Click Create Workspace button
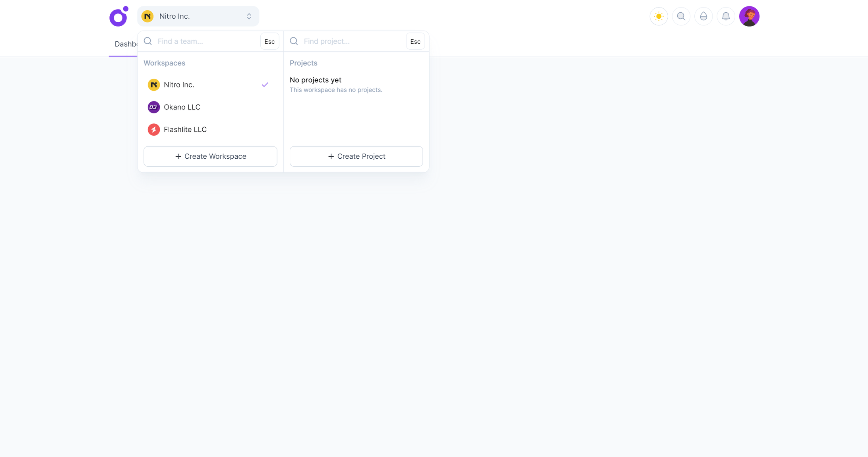This screenshot has height=457, width=868. pos(210,156)
